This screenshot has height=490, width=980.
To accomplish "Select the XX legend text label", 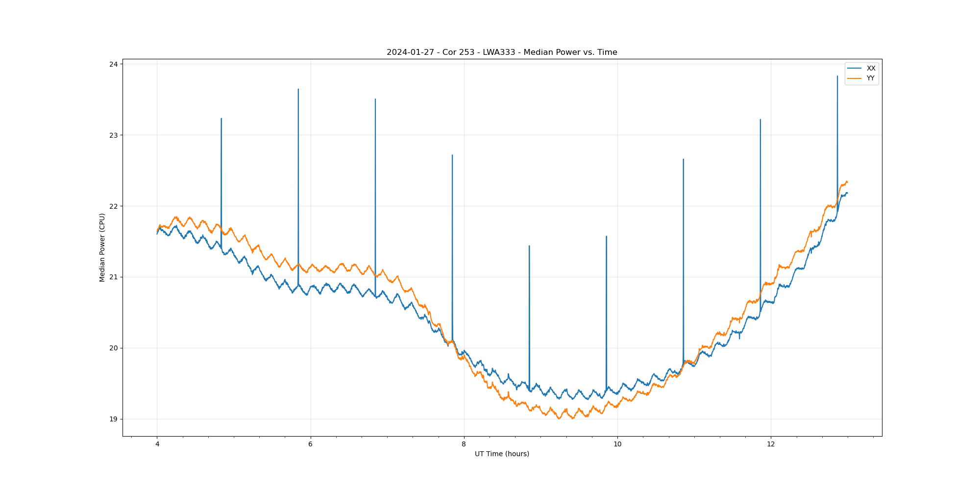I will point(871,68).
